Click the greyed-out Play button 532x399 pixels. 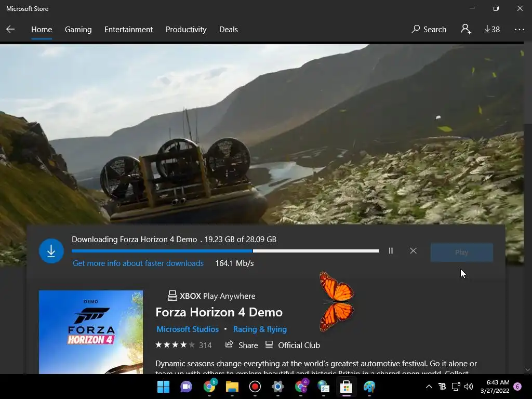(x=461, y=252)
